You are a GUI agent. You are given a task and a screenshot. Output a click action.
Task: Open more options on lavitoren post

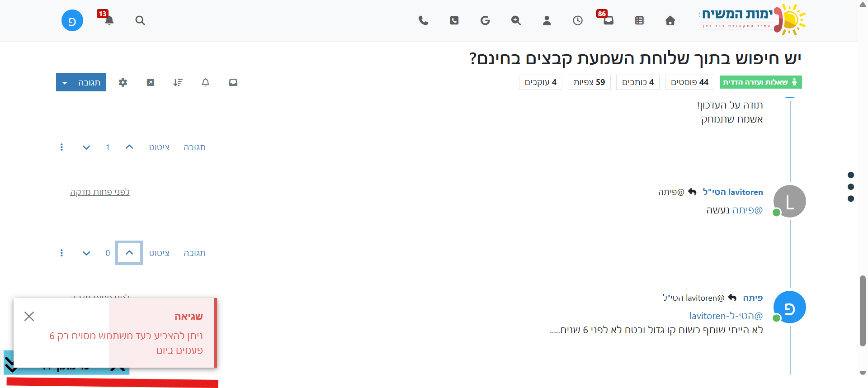[x=61, y=253]
